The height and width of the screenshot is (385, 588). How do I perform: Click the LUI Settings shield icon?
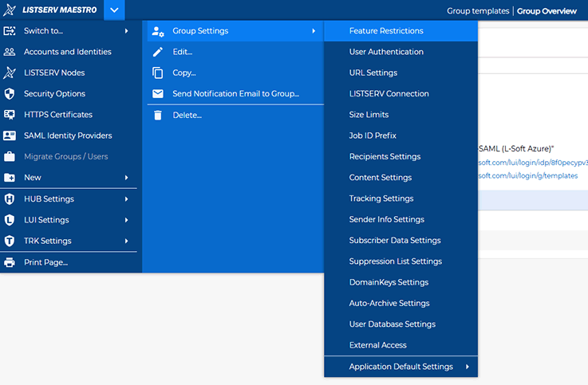10,220
